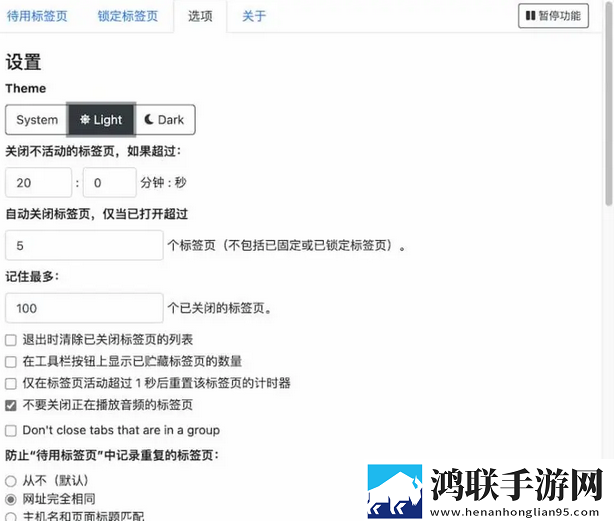Image resolution: width=614 pixels, height=524 pixels.
Task: Focus the minimum tabs field showing 5
Action: pos(84,246)
